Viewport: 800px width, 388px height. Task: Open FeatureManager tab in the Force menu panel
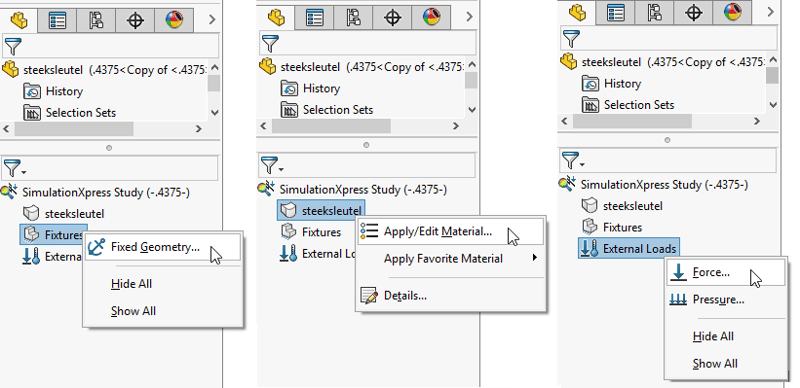(577, 12)
